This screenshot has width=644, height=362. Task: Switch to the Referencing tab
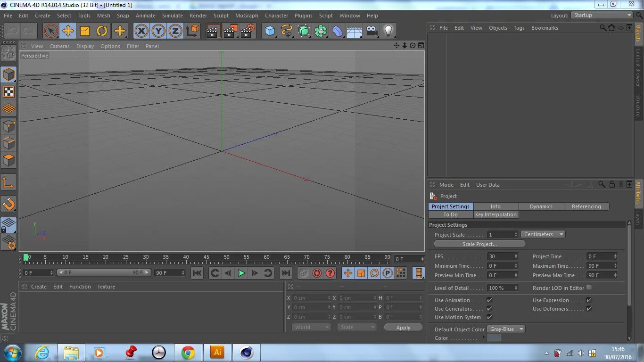click(x=586, y=206)
